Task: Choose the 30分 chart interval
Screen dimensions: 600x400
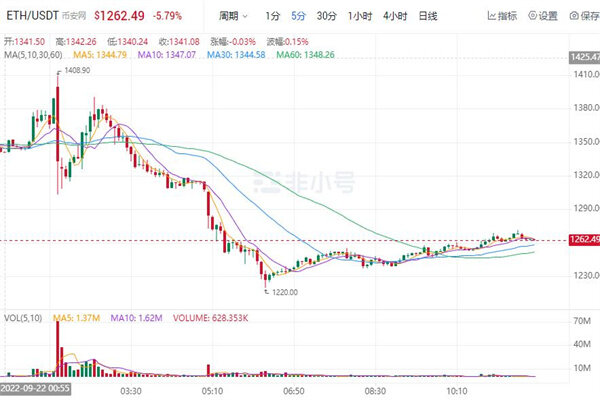Action: click(326, 16)
